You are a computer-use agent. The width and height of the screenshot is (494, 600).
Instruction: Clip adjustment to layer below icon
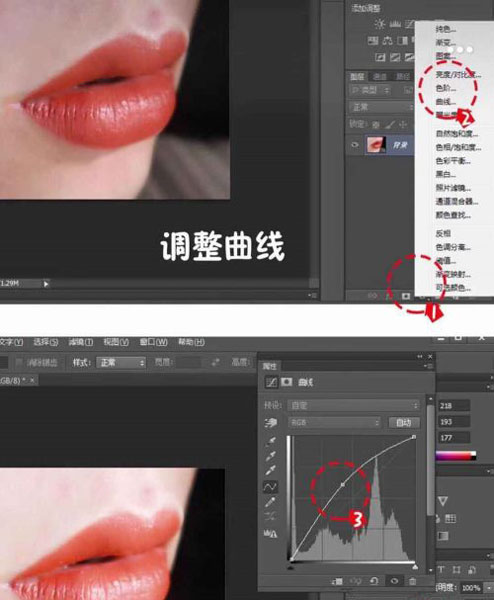tap(337, 581)
